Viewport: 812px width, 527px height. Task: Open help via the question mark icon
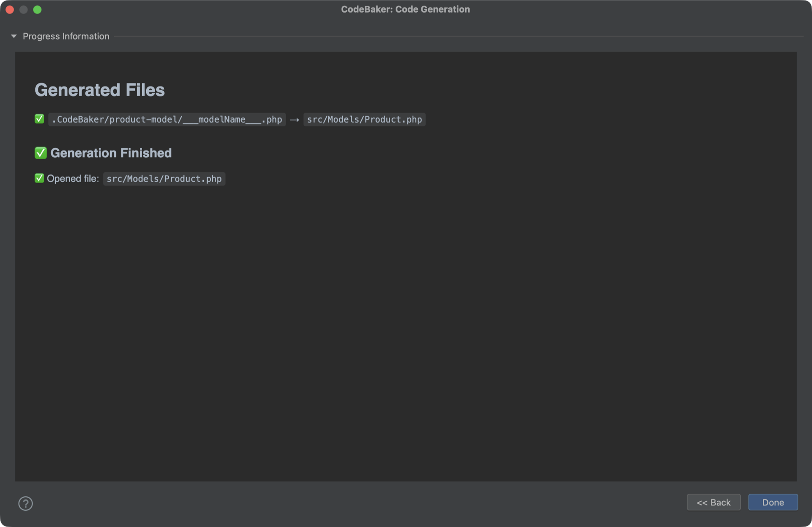click(x=26, y=503)
